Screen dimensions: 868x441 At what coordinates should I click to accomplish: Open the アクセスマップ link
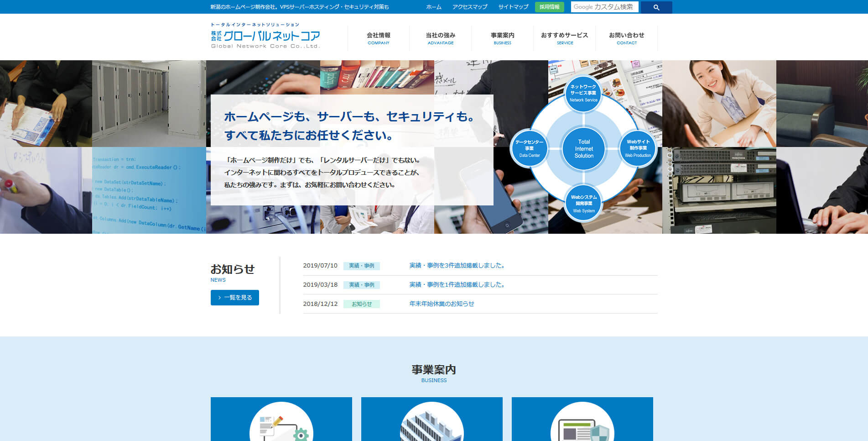coord(470,7)
